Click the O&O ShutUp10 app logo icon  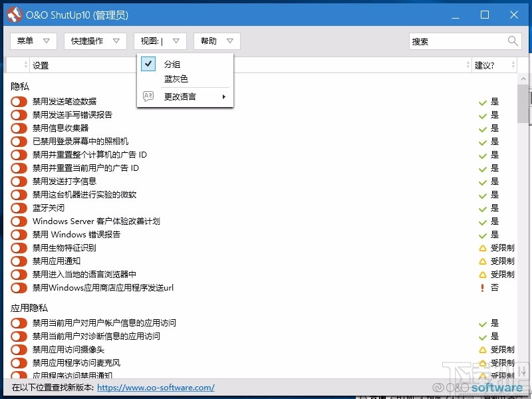(14, 15)
